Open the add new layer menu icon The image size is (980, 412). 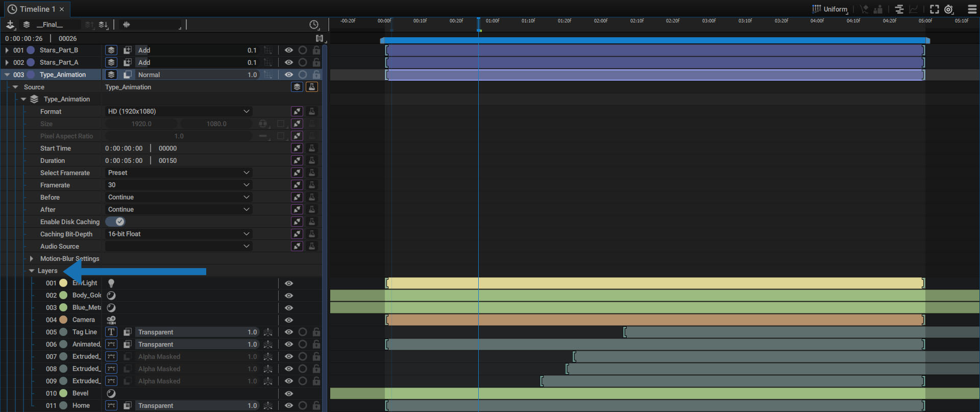(10, 25)
